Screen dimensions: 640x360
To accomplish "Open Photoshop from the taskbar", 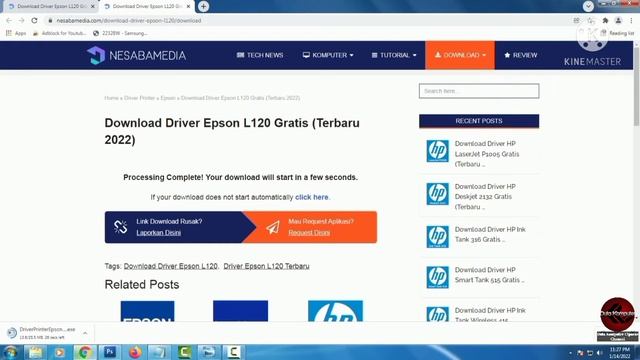I will (x=110, y=352).
